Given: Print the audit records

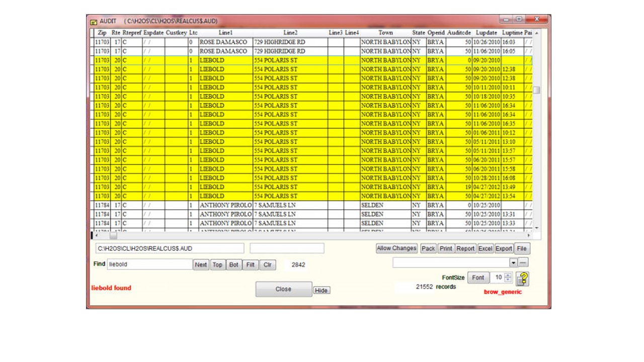Looking at the screenshot, I should tap(446, 248).
